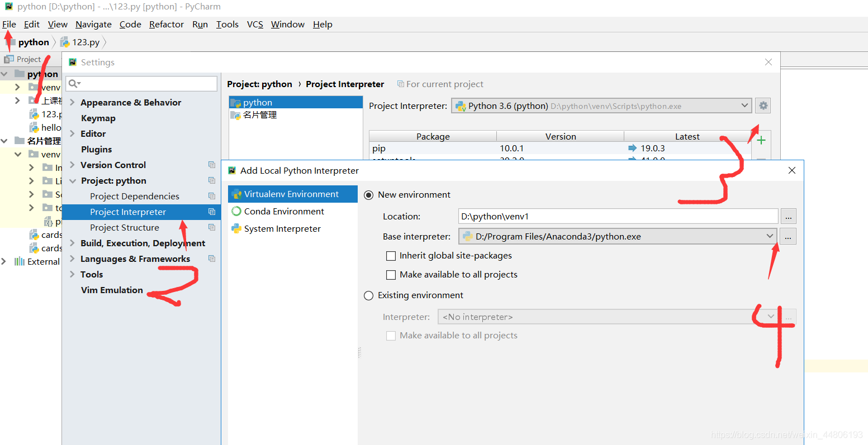Click the For current project label
The width and height of the screenshot is (868, 445).
click(444, 84)
